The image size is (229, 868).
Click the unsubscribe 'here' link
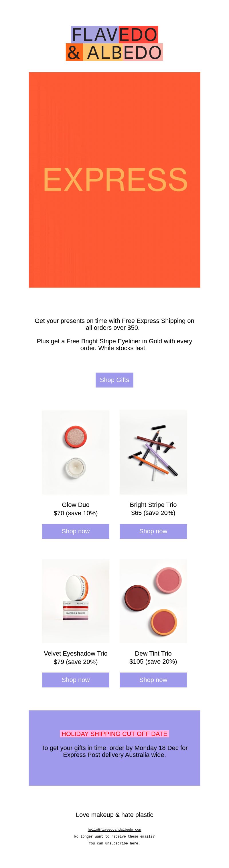pyautogui.click(x=134, y=843)
